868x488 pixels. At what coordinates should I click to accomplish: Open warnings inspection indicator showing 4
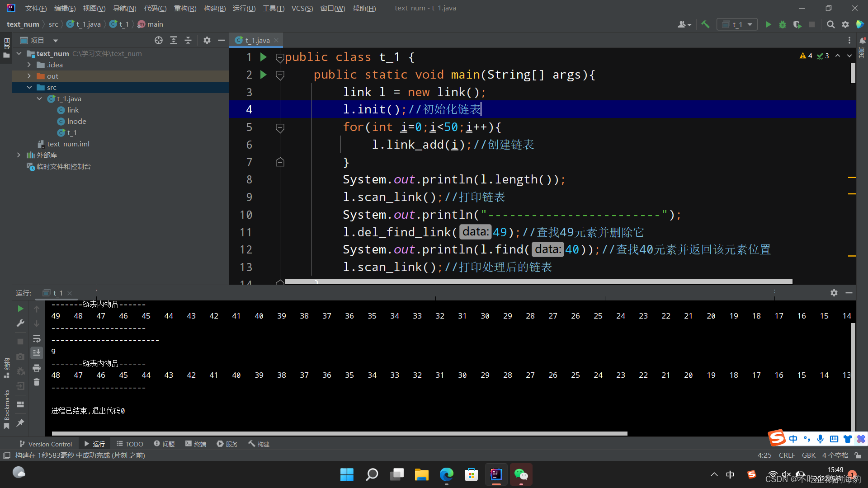coord(806,56)
